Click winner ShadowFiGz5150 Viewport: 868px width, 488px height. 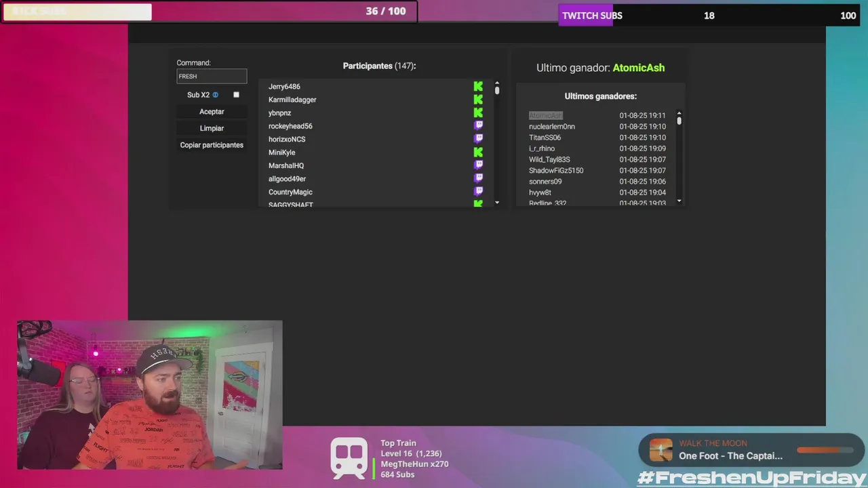tap(556, 171)
